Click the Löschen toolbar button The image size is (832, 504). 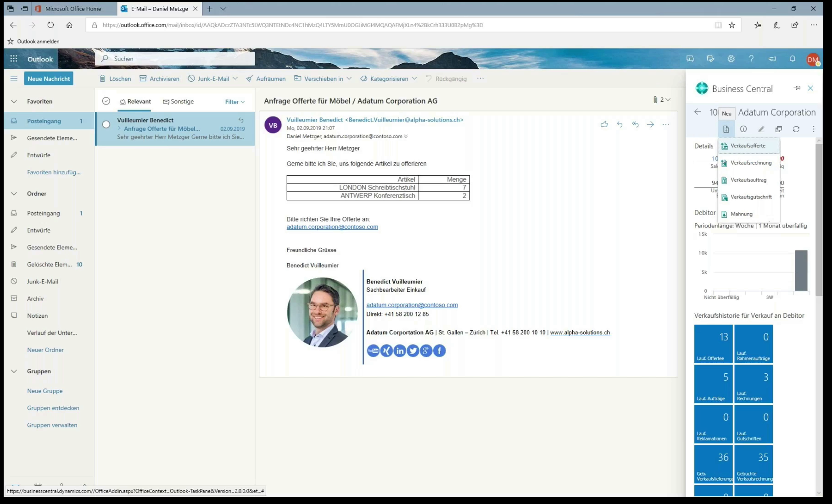coord(115,78)
